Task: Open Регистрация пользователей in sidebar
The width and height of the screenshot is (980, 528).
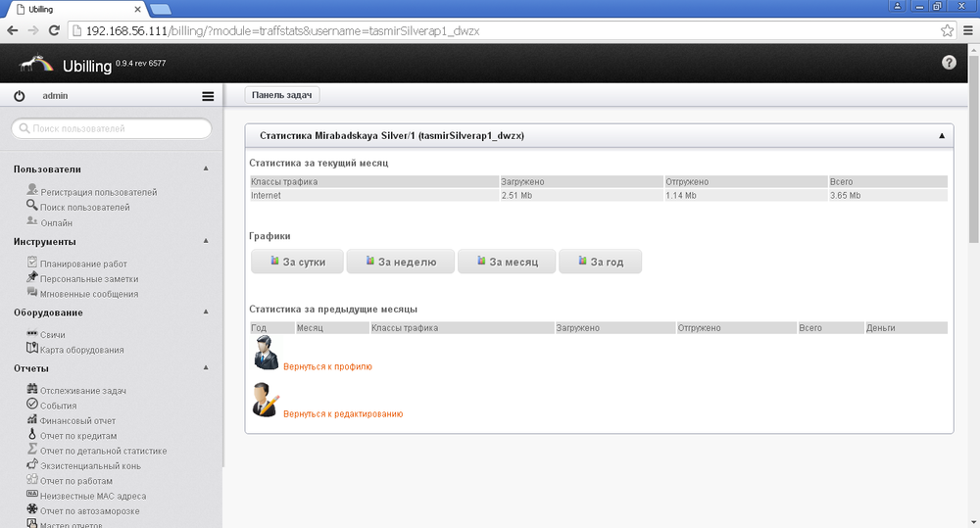Action: click(98, 193)
